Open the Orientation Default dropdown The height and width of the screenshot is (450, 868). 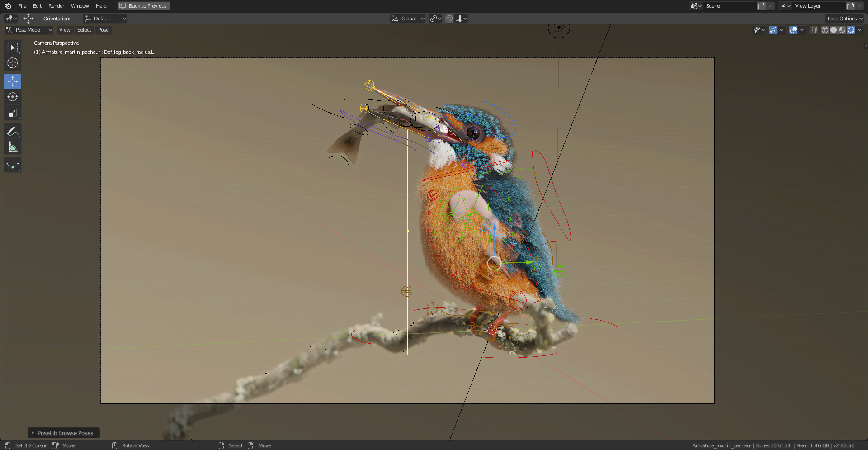(105, 19)
